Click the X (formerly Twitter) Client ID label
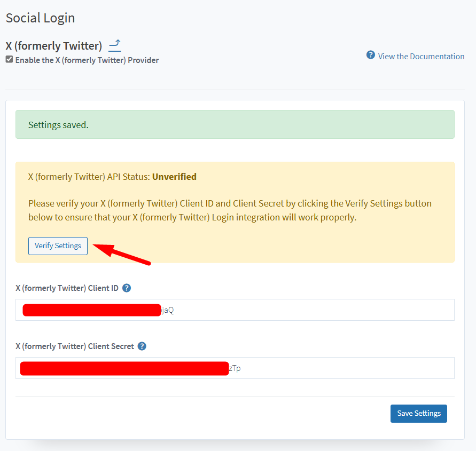This screenshot has height=451, width=476. click(67, 288)
